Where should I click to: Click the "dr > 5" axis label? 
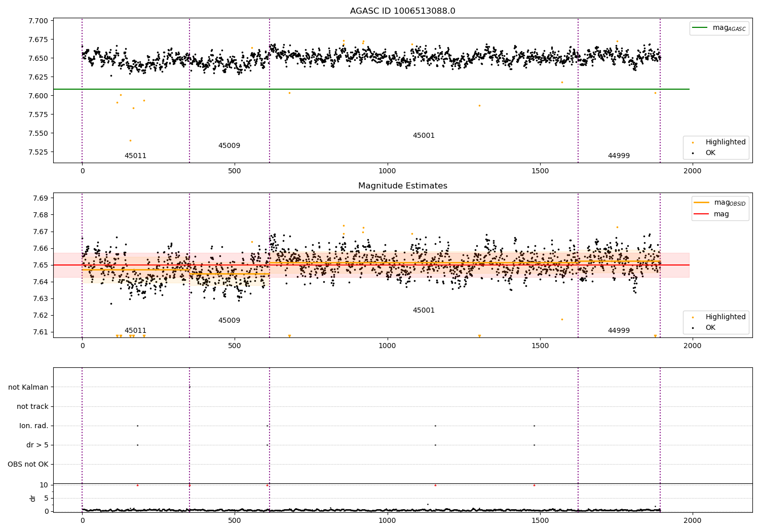coord(37,445)
